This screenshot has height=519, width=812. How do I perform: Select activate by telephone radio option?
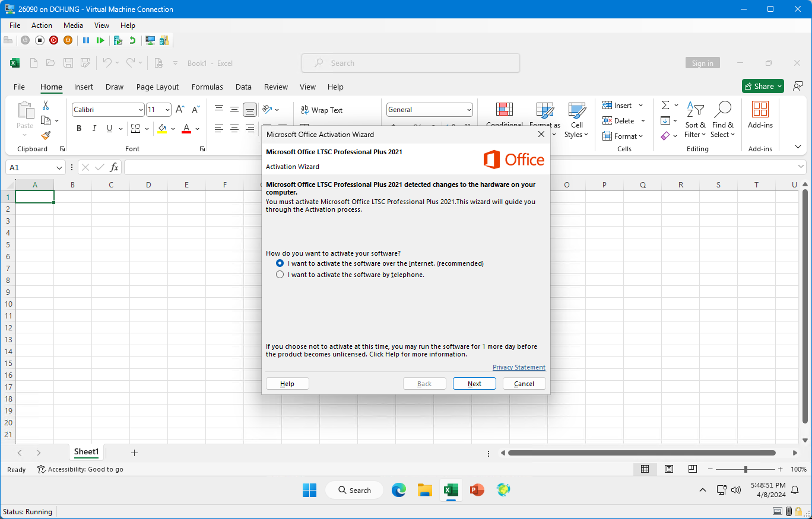(280, 275)
